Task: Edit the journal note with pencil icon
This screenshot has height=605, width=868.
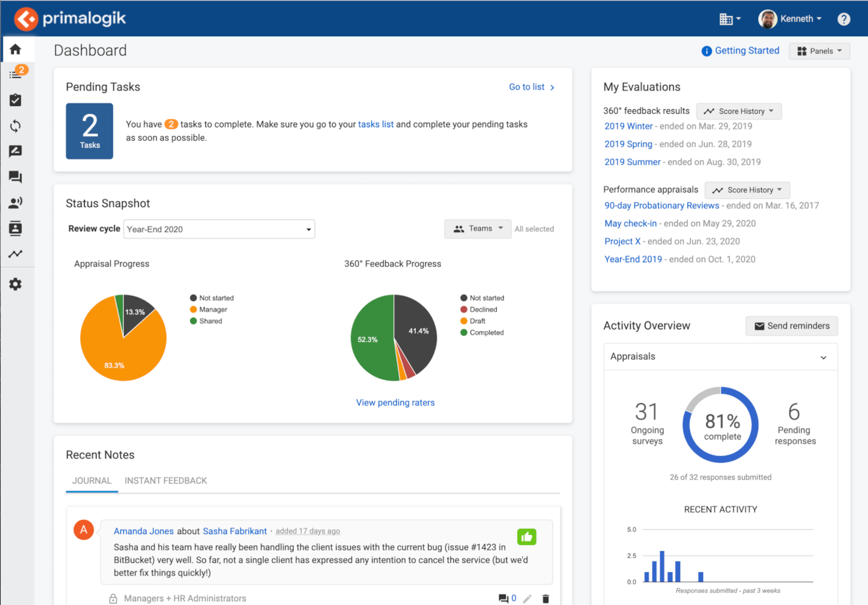Action: pos(527,599)
